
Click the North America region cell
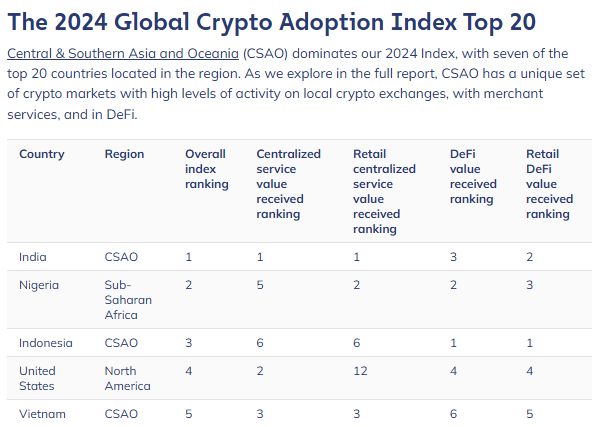127,378
